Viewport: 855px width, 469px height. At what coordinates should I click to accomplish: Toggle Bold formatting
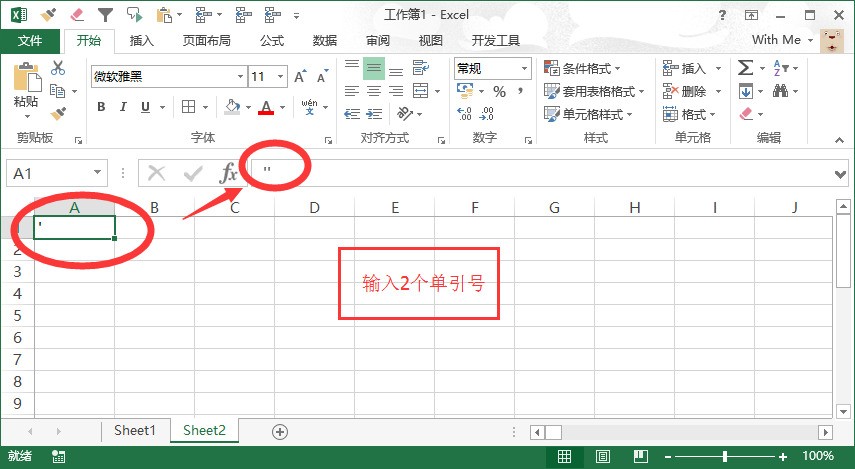(x=101, y=107)
